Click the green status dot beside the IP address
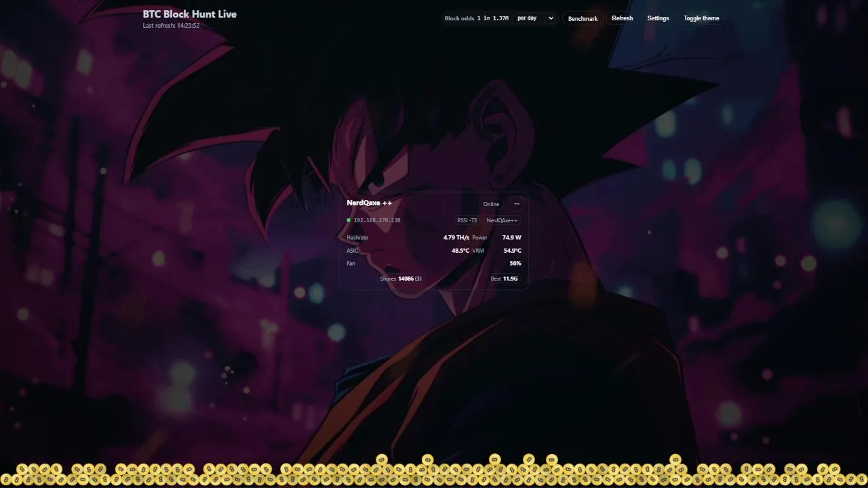This screenshot has height=488, width=868. (x=349, y=220)
